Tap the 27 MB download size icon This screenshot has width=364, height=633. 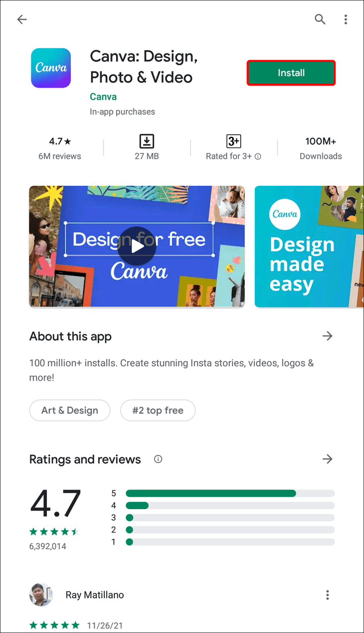tap(147, 142)
